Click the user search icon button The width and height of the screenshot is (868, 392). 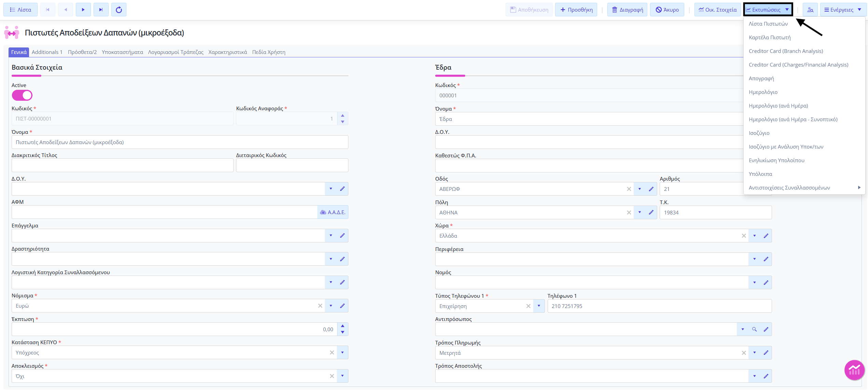[810, 10]
